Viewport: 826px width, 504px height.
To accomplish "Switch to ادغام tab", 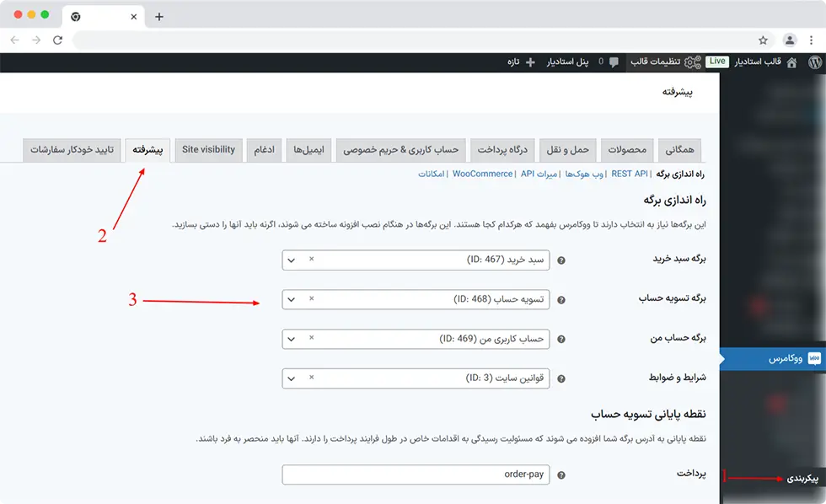I will (x=264, y=150).
